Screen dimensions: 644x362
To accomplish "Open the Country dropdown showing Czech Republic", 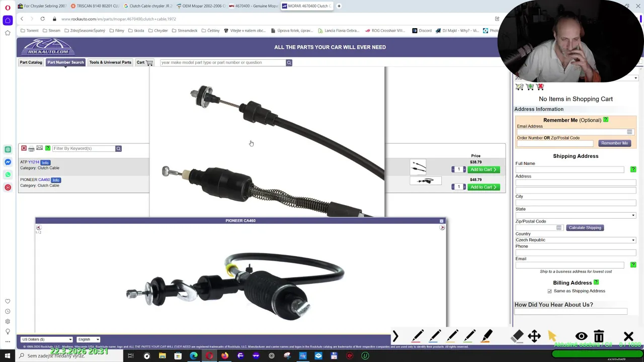I will click(x=576, y=240).
